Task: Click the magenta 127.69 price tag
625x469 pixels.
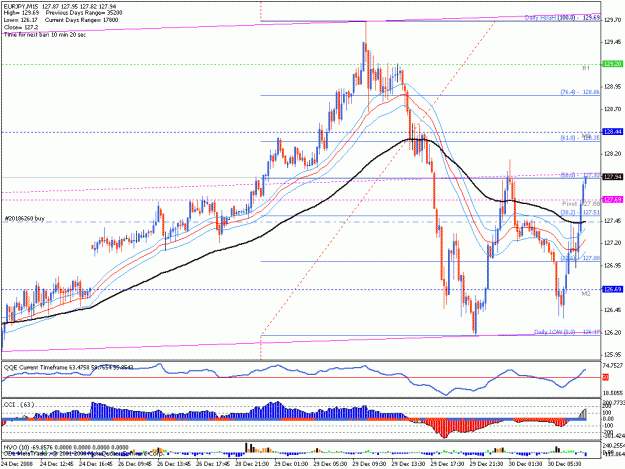Action: pos(613,199)
